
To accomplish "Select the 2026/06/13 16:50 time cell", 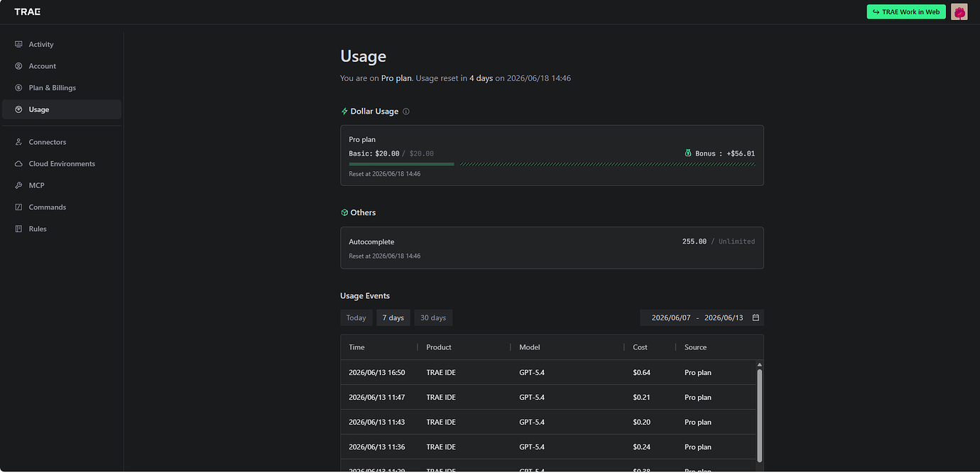I will (377, 372).
